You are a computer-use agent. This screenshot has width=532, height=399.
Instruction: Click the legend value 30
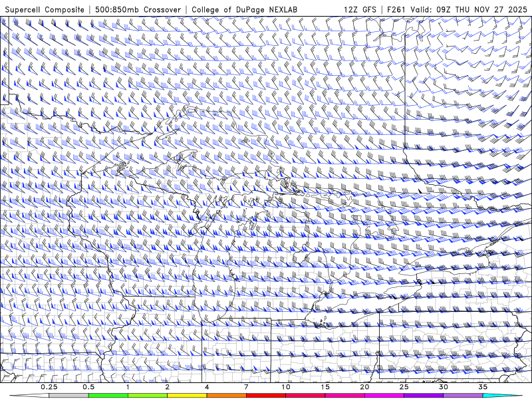coord(444,387)
